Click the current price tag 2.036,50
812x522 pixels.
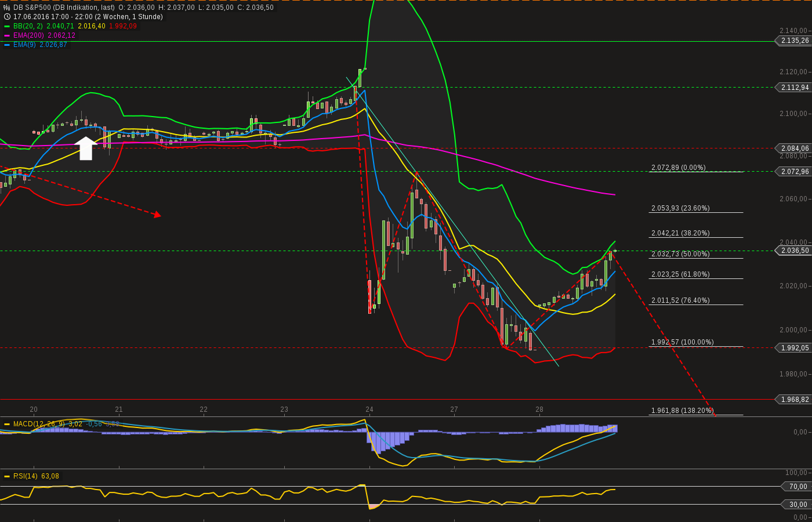coord(793,251)
